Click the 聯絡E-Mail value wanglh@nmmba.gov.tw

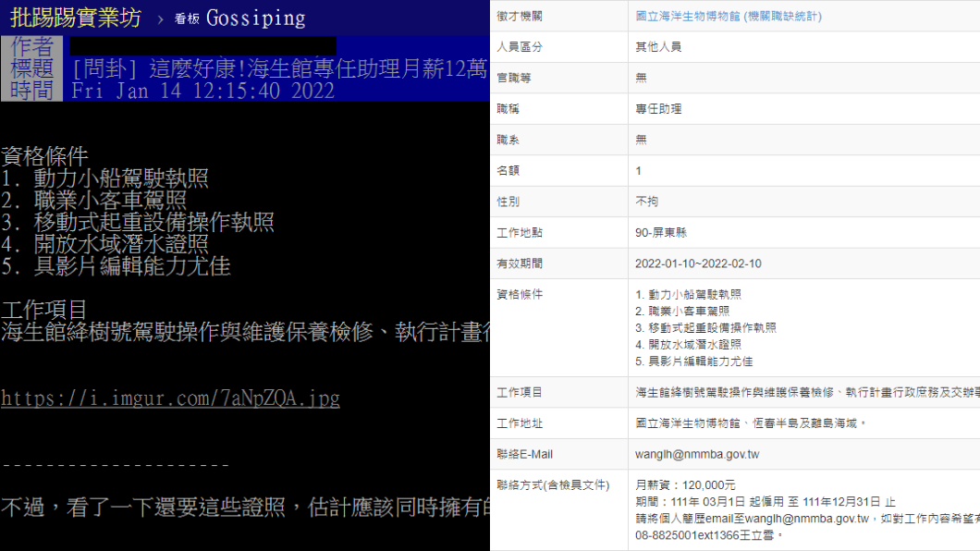click(697, 454)
